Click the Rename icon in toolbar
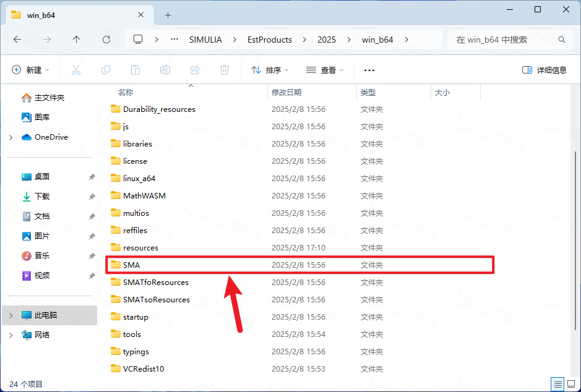Image resolution: width=581 pixels, height=392 pixels. coord(165,70)
